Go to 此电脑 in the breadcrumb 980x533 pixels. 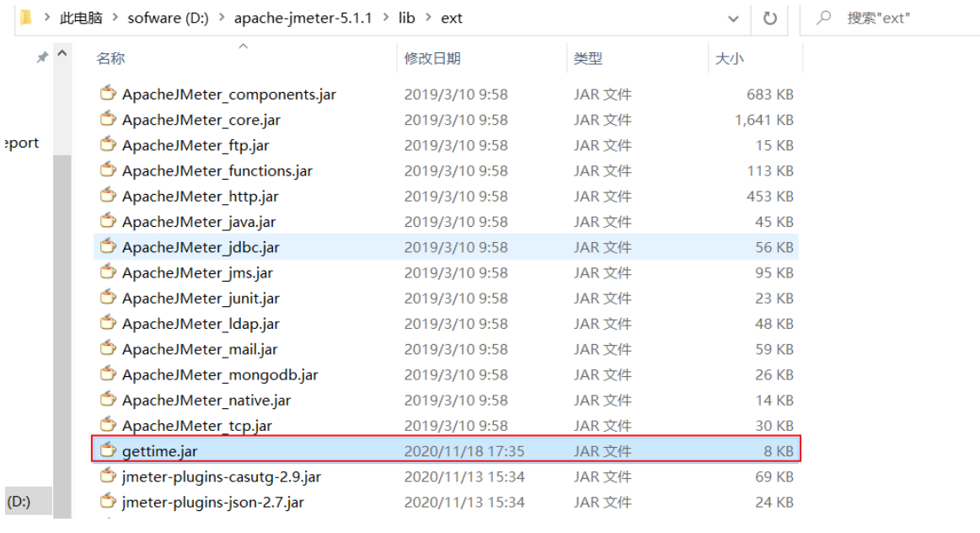click(x=81, y=19)
